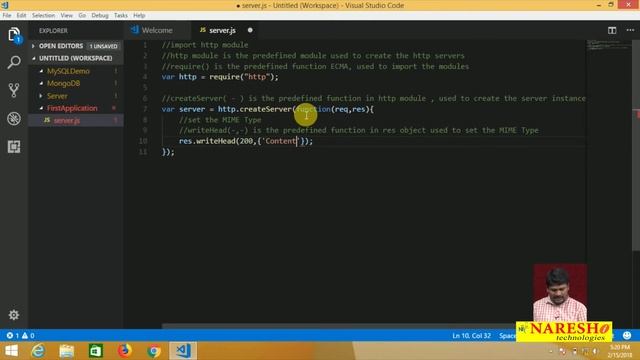Screen dimensions: 640x360
Task: Open the Source Control icon
Action: point(14,90)
